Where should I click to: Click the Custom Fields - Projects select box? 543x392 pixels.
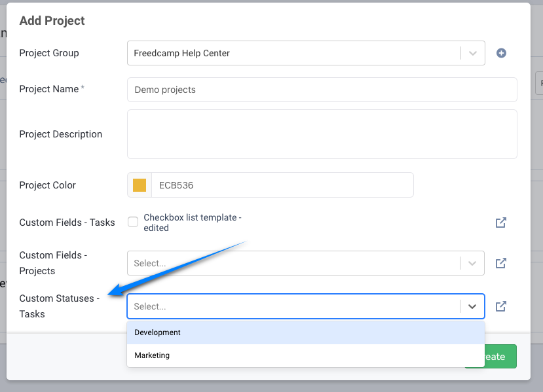[293, 263]
